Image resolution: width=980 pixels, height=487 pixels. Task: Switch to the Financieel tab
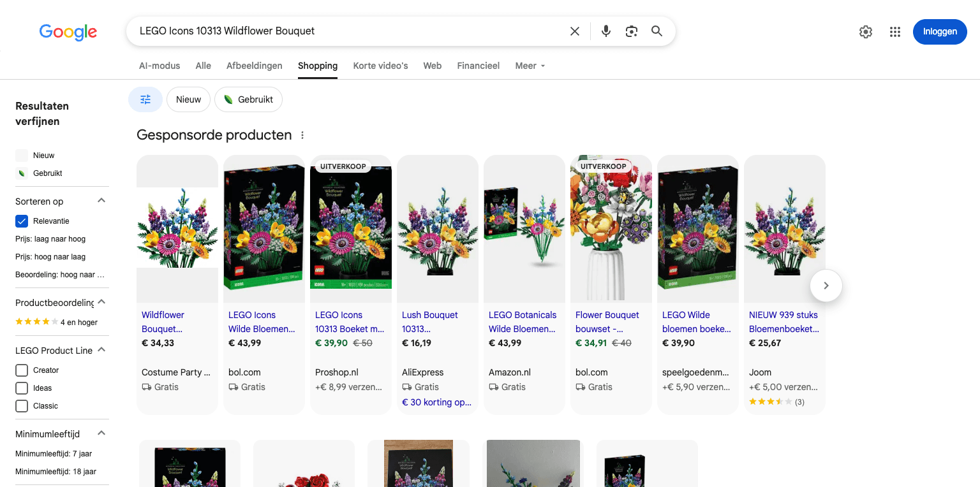tap(479, 66)
